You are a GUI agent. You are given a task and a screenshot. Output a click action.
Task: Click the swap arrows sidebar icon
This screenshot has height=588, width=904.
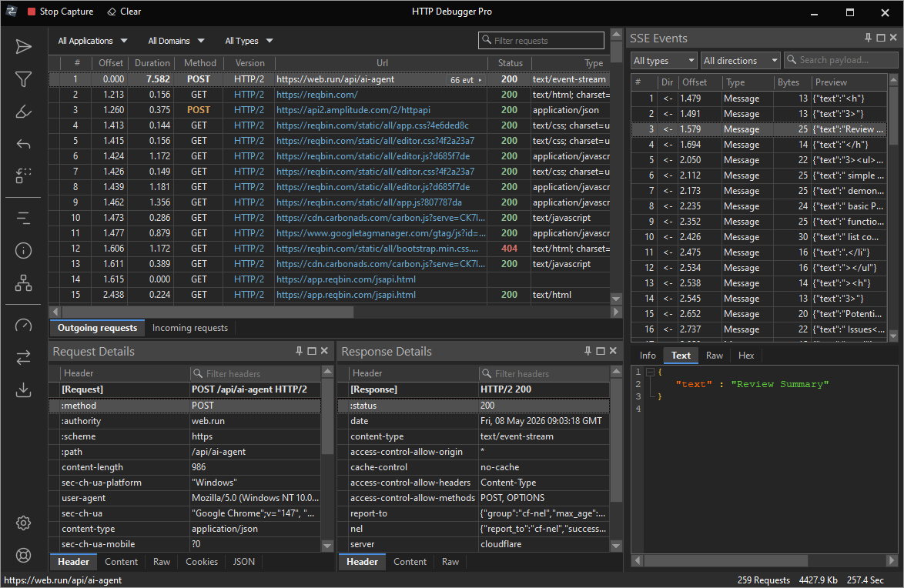coord(23,358)
